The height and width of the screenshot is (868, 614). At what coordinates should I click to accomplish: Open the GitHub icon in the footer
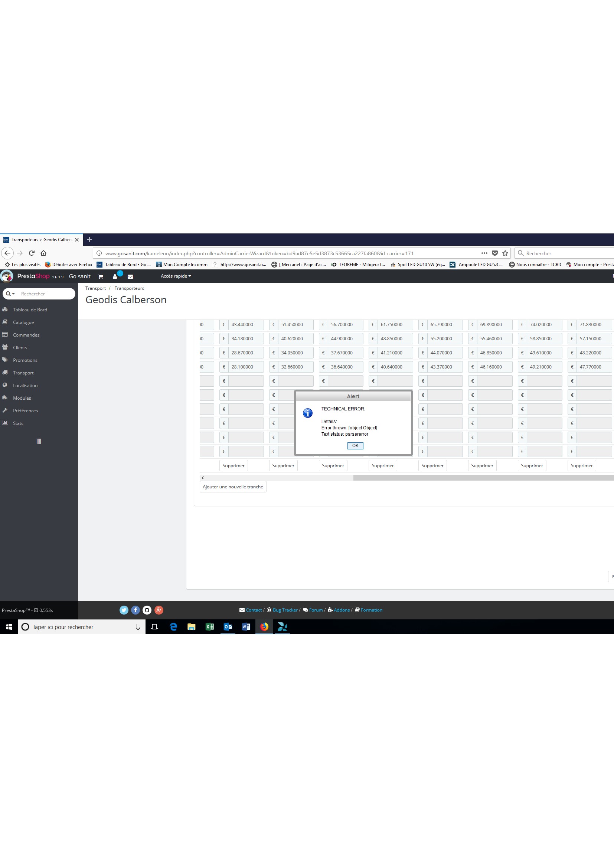(x=147, y=610)
